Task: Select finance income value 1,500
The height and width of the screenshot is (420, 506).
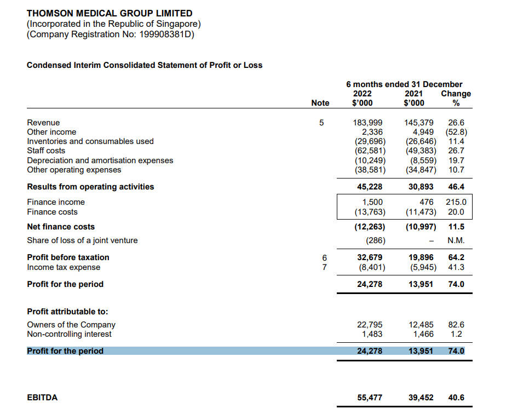Action: 372,202
